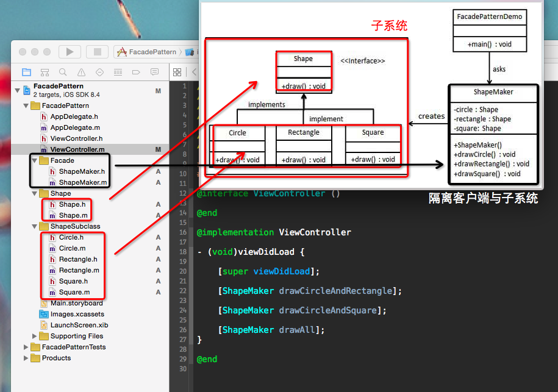The image size is (558, 392).
Task: Select the Products folder
Action: click(x=56, y=358)
